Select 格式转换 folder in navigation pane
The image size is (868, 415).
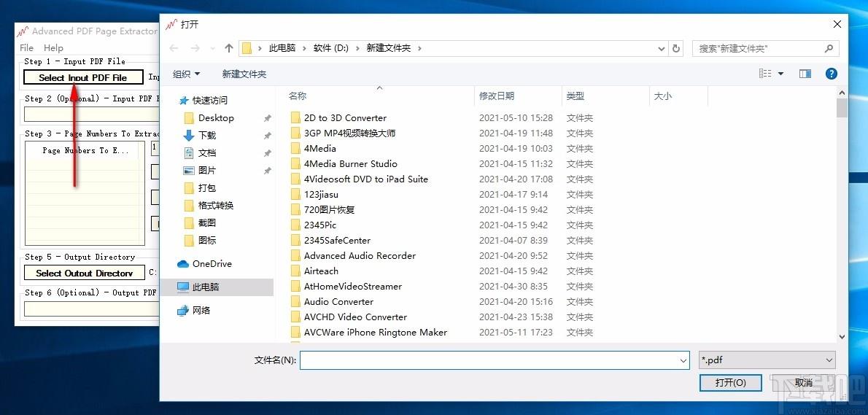pos(216,205)
